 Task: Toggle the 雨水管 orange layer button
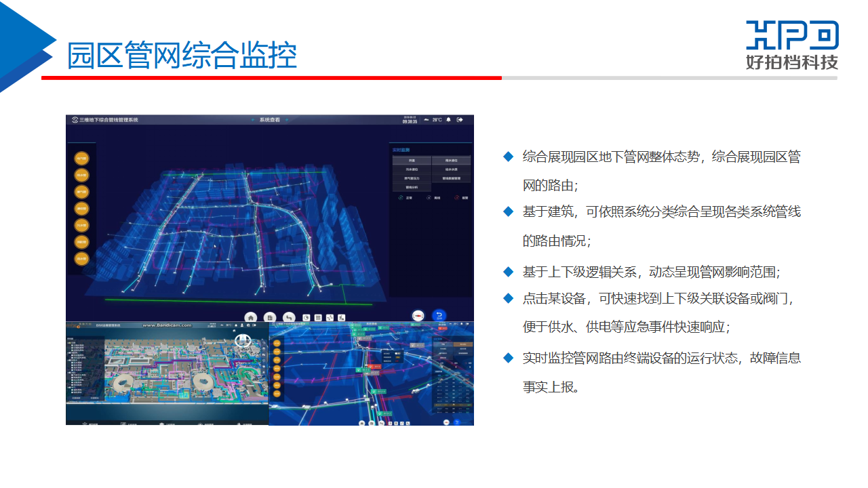click(x=81, y=258)
